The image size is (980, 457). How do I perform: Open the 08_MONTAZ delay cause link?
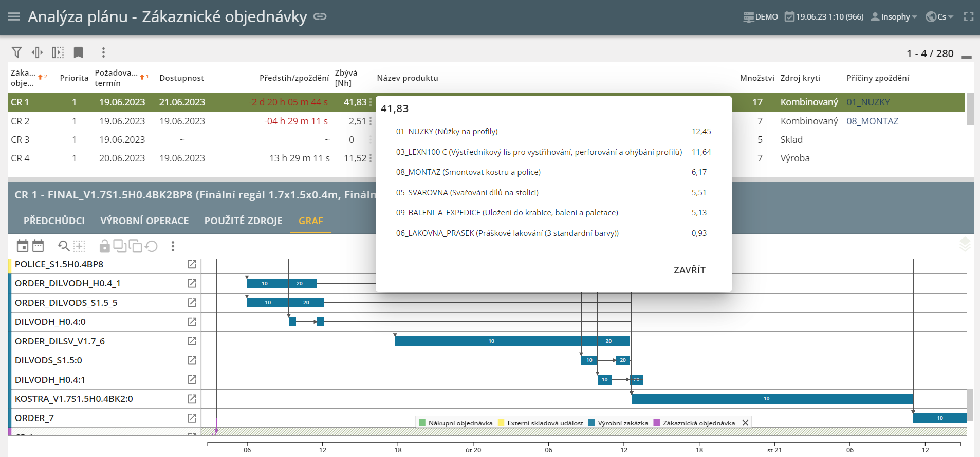tap(872, 121)
